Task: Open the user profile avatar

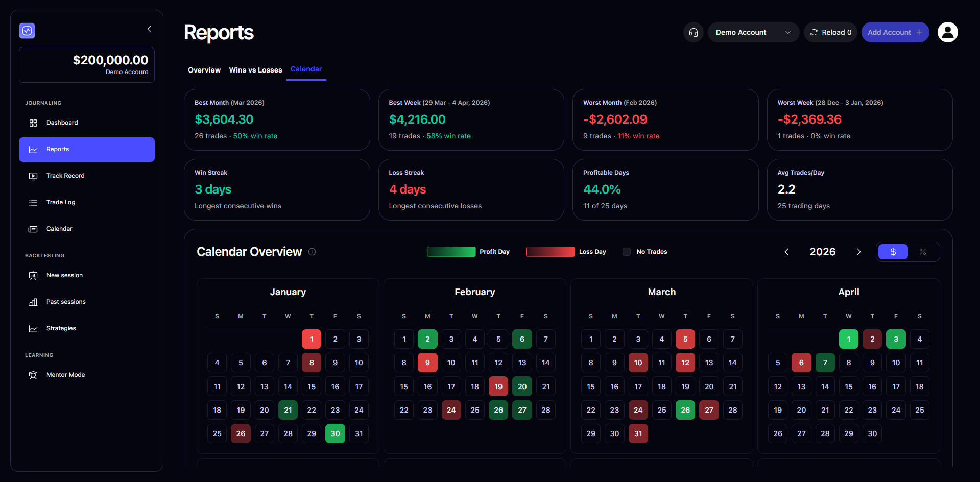Action: (947, 32)
